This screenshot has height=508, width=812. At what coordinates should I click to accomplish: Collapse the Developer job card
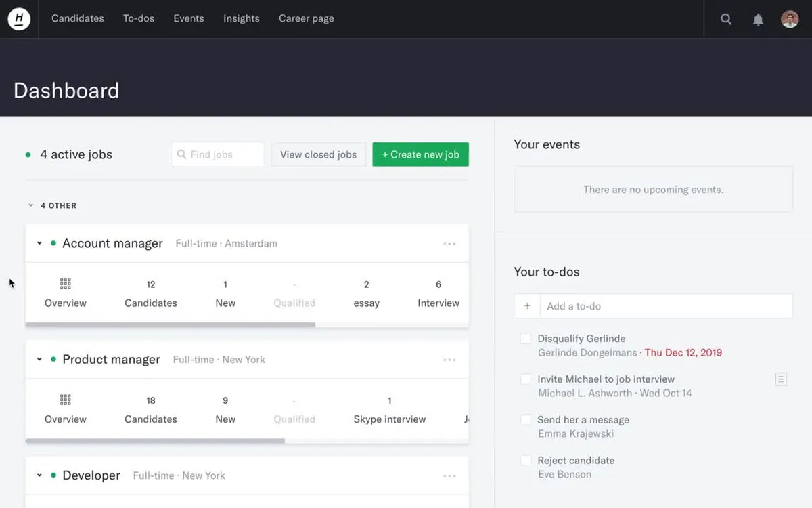[39, 475]
